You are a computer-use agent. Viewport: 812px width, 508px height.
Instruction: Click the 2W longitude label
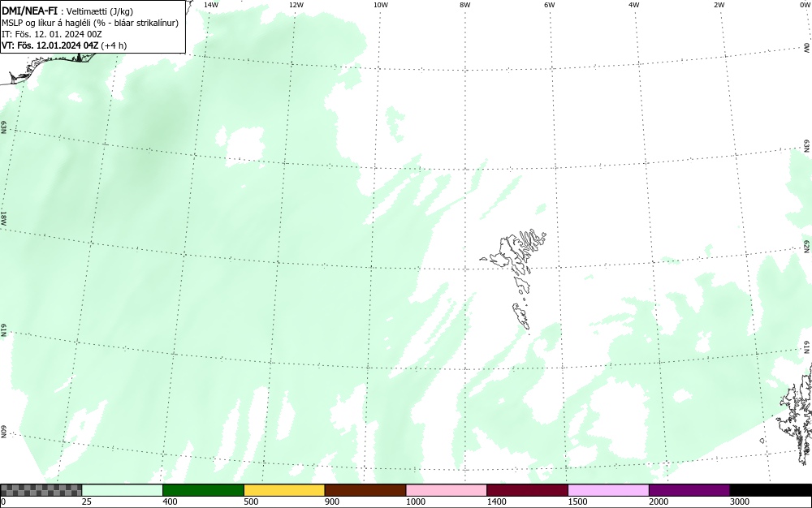(719, 5)
